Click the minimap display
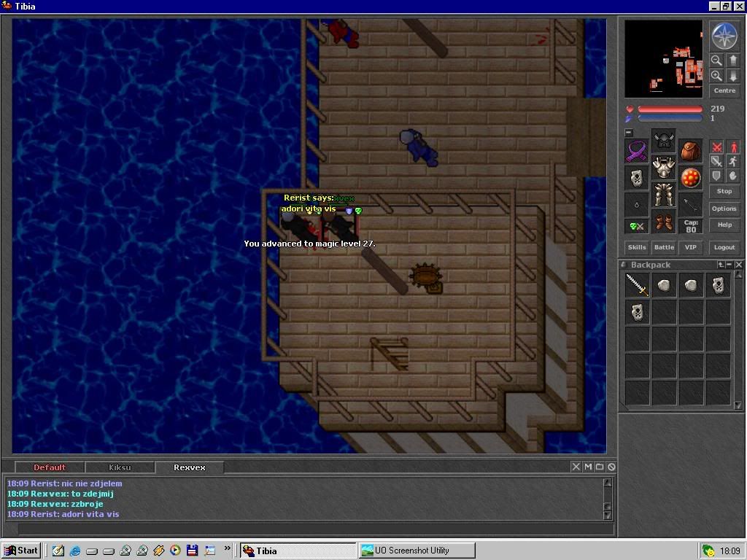The image size is (747, 560). pyautogui.click(x=663, y=58)
